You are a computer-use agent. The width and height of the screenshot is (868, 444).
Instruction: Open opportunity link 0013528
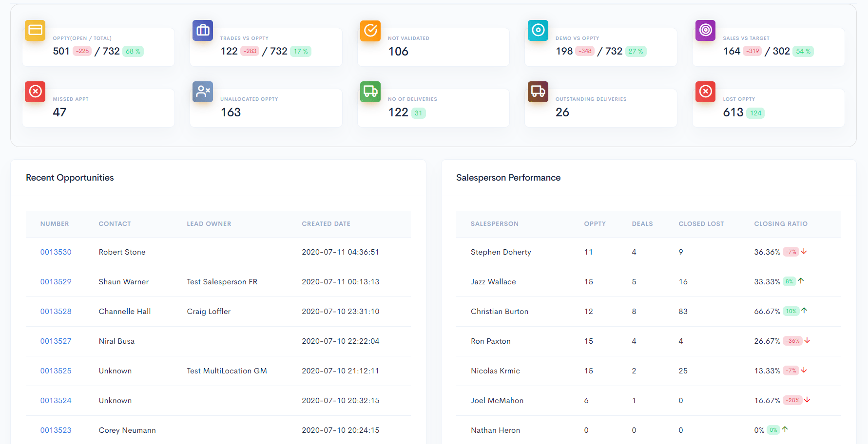click(56, 312)
